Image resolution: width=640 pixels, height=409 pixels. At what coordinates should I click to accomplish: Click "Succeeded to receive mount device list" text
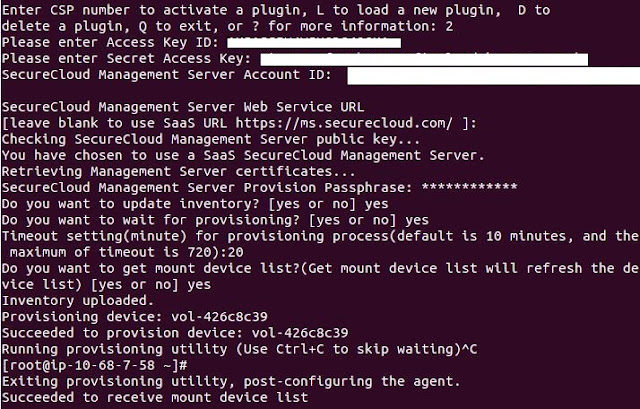click(x=155, y=397)
